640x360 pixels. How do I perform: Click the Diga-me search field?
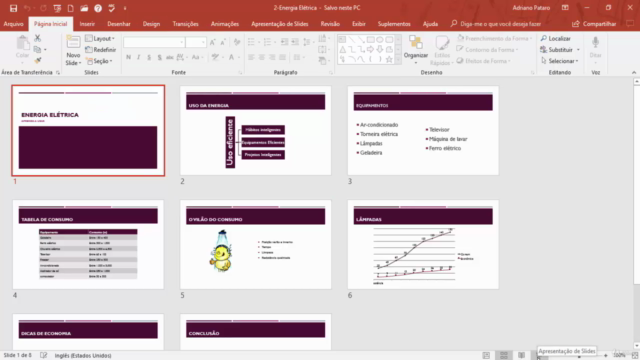(x=496, y=24)
